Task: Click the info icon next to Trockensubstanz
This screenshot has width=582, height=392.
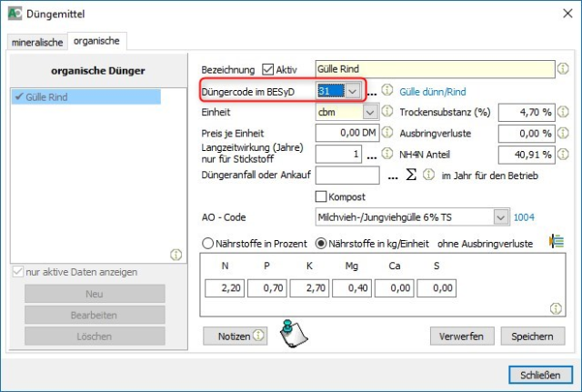Action: click(562, 112)
